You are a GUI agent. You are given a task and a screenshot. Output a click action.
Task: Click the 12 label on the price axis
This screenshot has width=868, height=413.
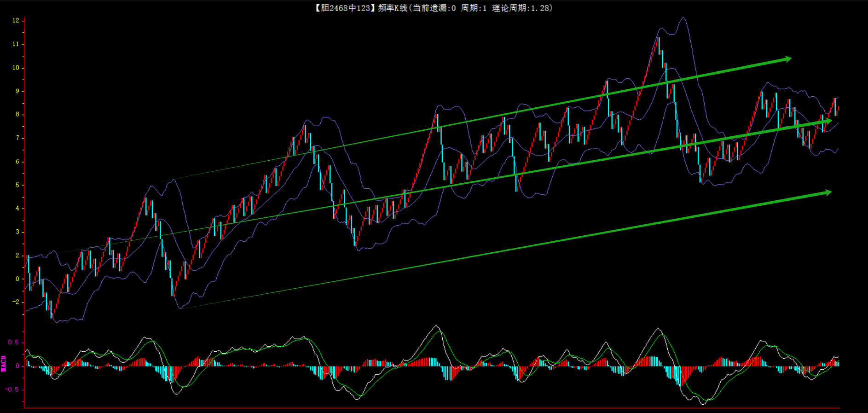[x=16, y=20]
